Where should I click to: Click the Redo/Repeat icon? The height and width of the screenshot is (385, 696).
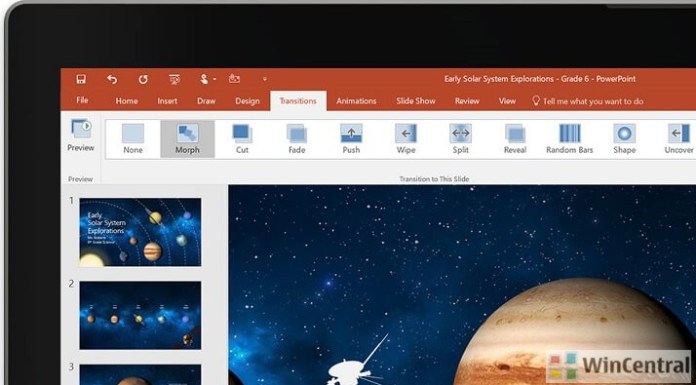(x=143, y=79)
